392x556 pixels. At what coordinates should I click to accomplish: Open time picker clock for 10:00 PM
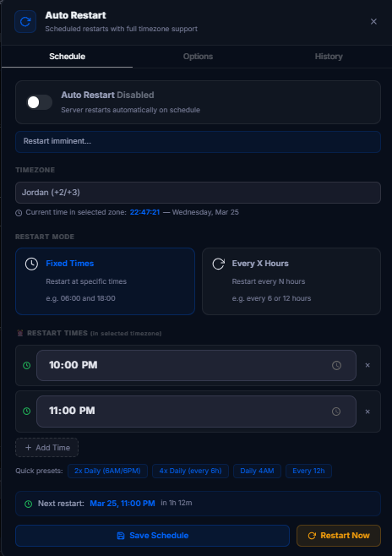(336, 365)
